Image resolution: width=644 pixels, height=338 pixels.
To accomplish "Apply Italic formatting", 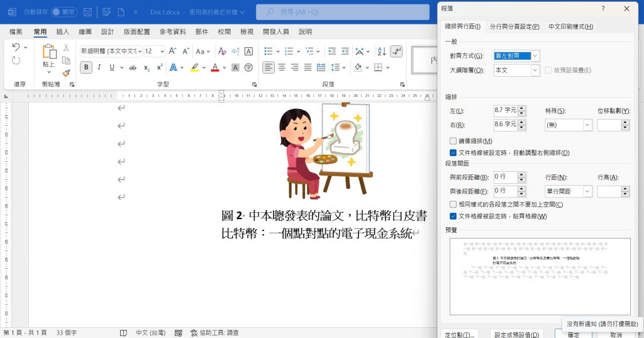I will (99, 67).
